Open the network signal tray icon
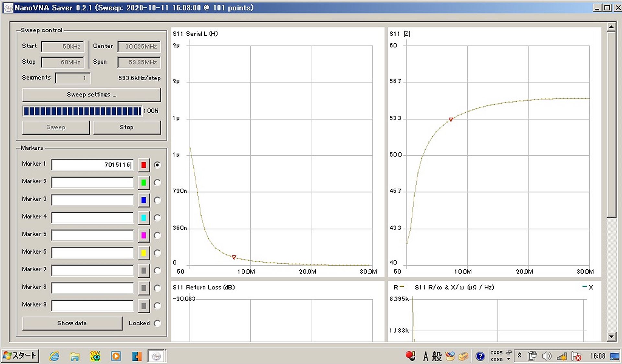The width and height of the screenshot is (622, 364). tap(562, 356)
